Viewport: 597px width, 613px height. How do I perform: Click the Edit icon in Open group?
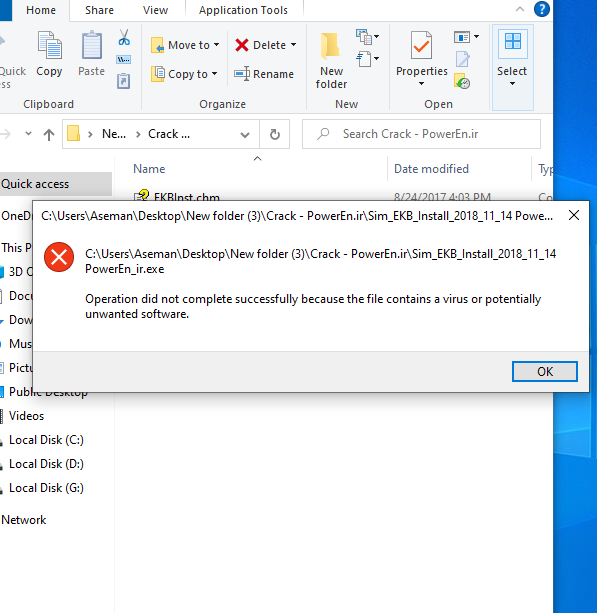tap(462, 59)
